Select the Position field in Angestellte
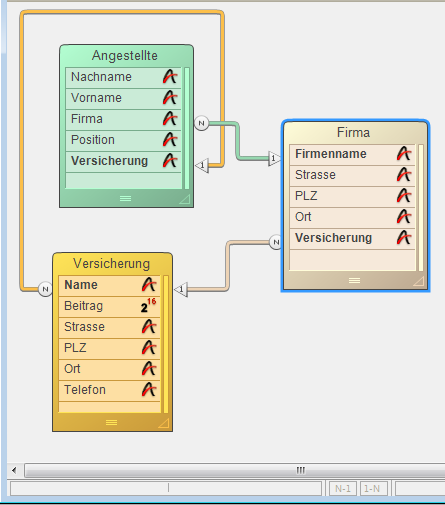Image resolution: width=445 pixels, height=505 pixels. tap(124, 140)
